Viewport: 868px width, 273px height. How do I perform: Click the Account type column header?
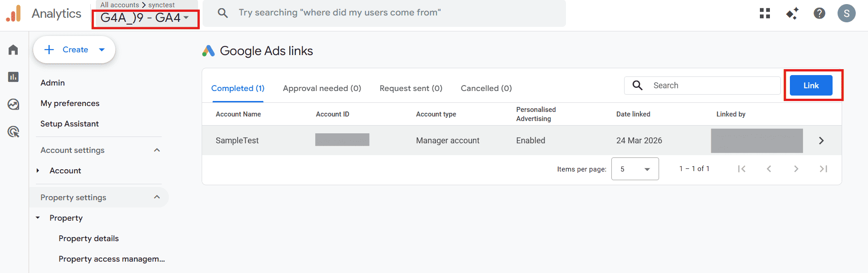click(x=436, y=114)
